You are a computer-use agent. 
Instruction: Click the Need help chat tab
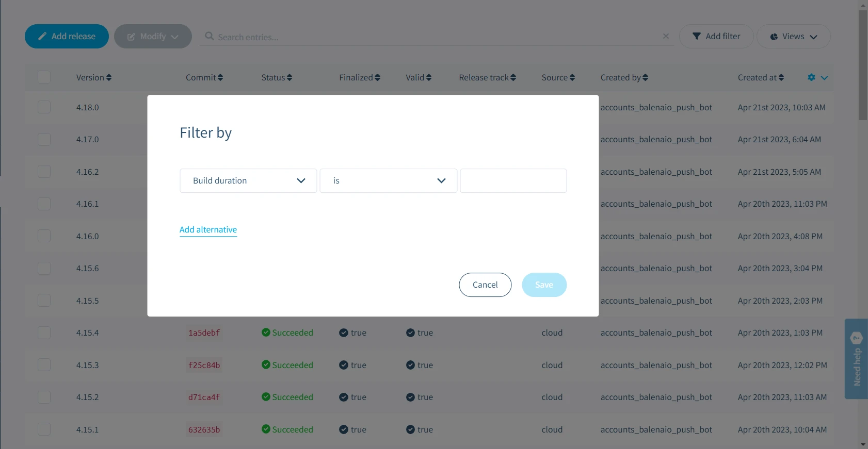point(856,359)
